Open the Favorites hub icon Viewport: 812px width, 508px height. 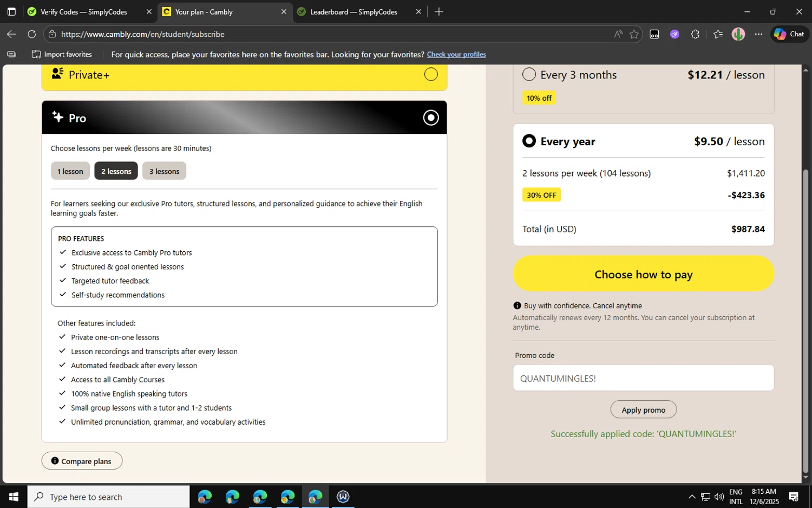(x=718, y=34)
